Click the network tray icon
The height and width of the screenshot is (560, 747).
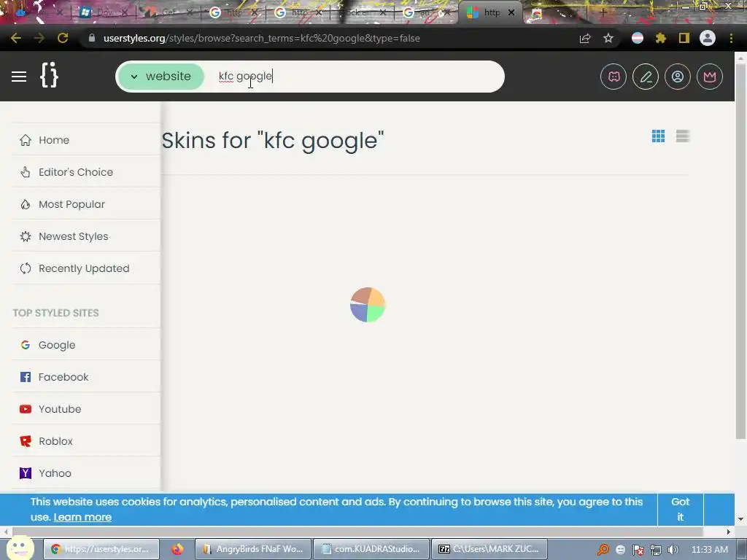(x=656, y=550)
